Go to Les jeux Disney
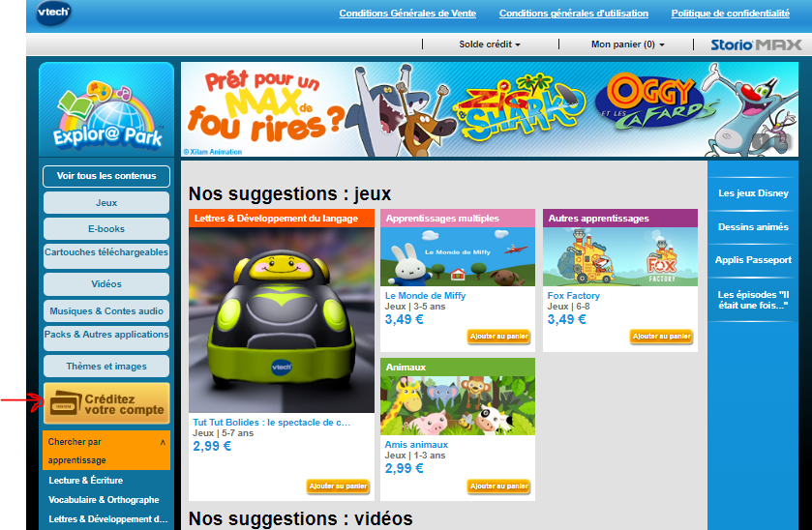Screen dimensions: 812x530 pos(753,193)
